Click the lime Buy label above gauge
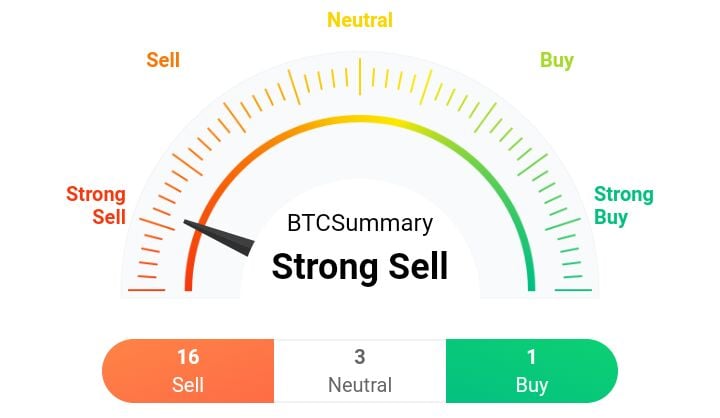This screenshot has width=720, height=418. point(557,60)
